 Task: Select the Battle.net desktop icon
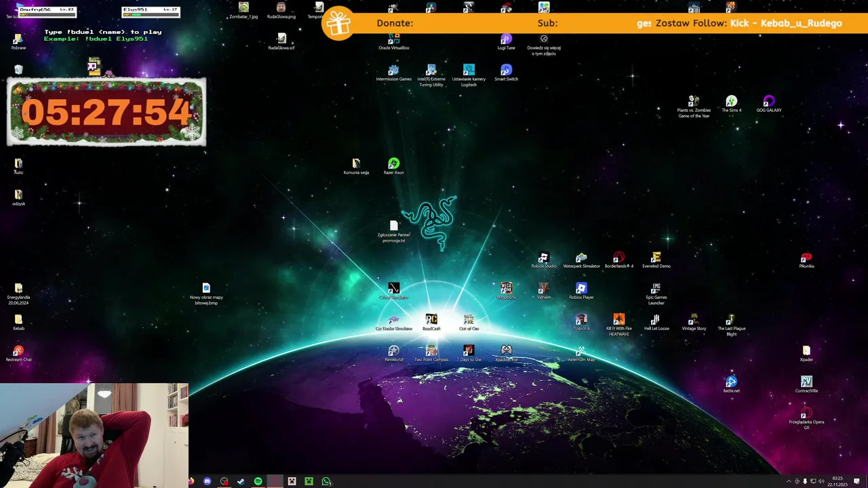point(731,385)
